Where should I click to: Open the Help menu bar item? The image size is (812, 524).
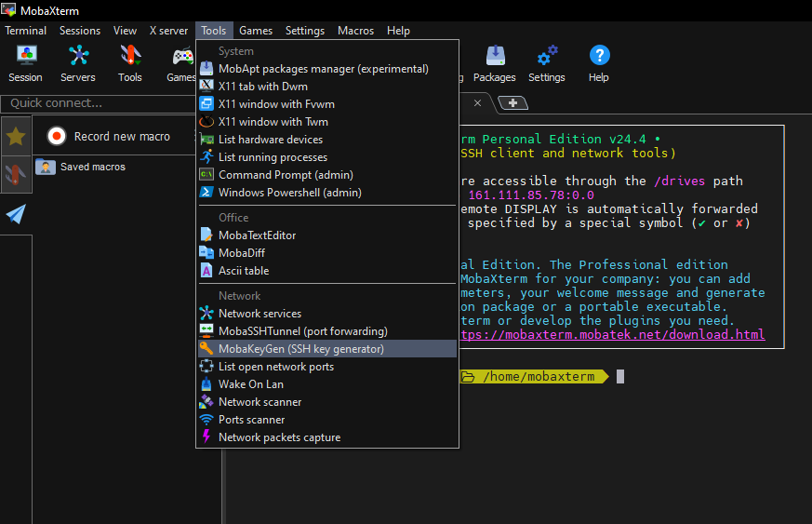(x=398, y=31)
